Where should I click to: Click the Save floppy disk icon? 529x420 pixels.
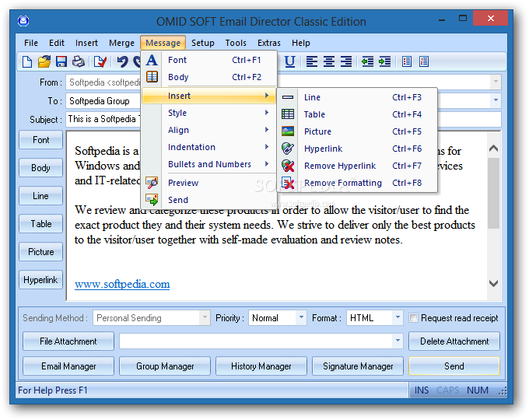click(61, 61)
